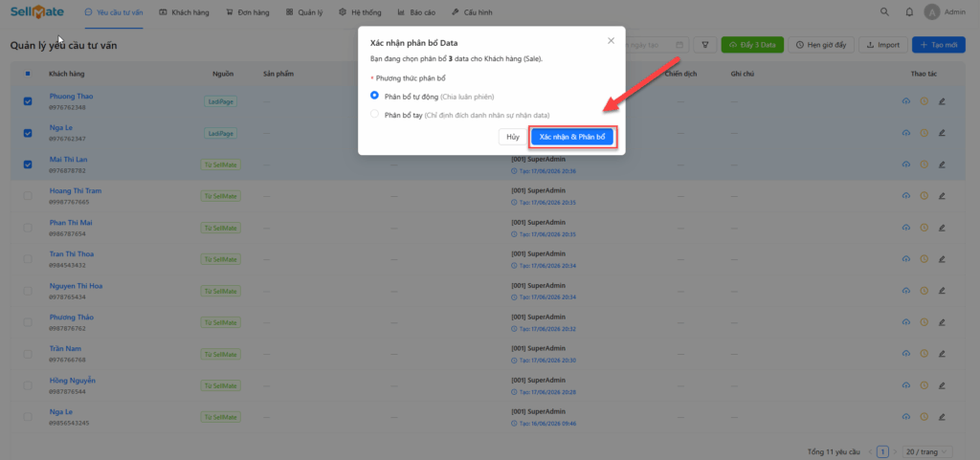Click the filter funnel icon
Viewport: 980px width, 460px height.
point(705,45)
